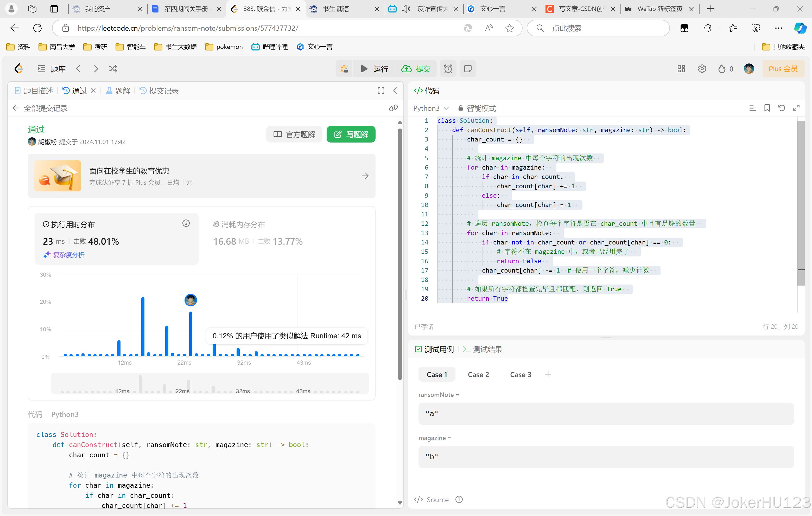The image size is (812, 516).
Task: Mute the 反诈宣传 tab audio
Action: click(406, 9)
